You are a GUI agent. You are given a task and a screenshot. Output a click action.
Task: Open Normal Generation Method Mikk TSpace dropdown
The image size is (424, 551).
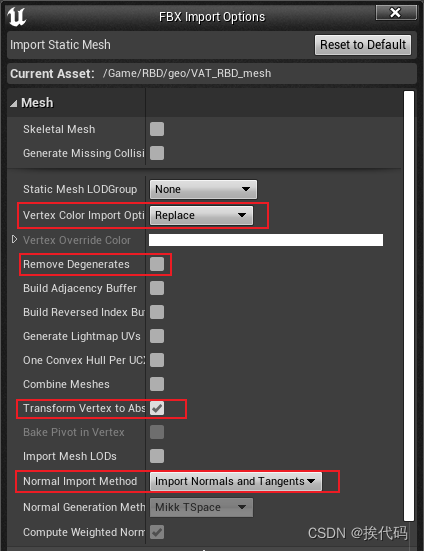click(201, 507)
